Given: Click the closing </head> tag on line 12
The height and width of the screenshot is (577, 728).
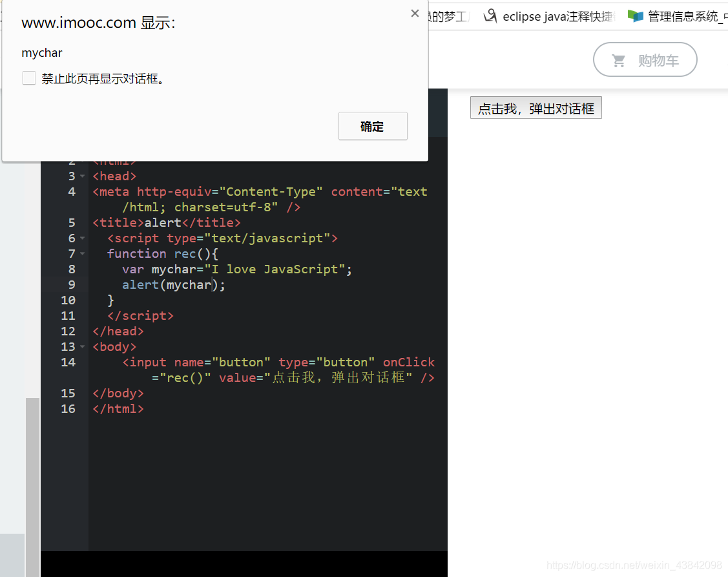Looking at the screenshot, I should 118,331.
